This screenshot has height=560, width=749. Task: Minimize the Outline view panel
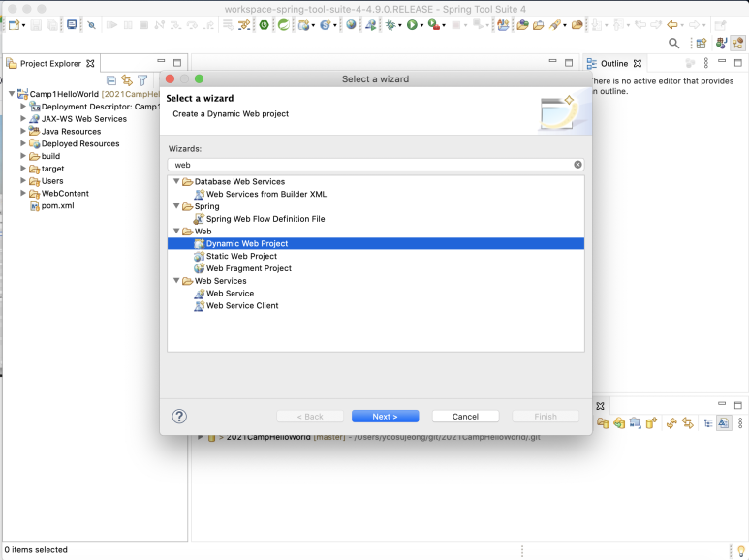[722, 62]
